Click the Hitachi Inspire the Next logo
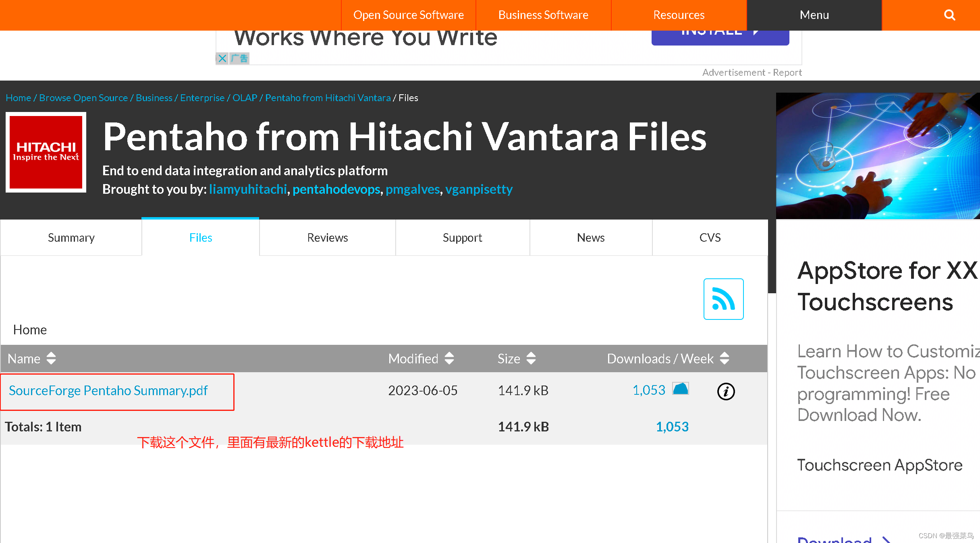Image resolution: width=980 pixels, height=543 pixels. coord(46,152)
